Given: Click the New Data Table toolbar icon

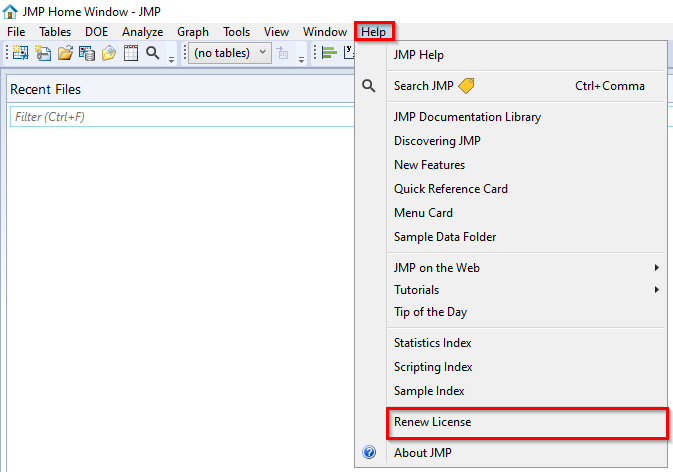Looking at the screenshot, I should (x=20, y=53).
